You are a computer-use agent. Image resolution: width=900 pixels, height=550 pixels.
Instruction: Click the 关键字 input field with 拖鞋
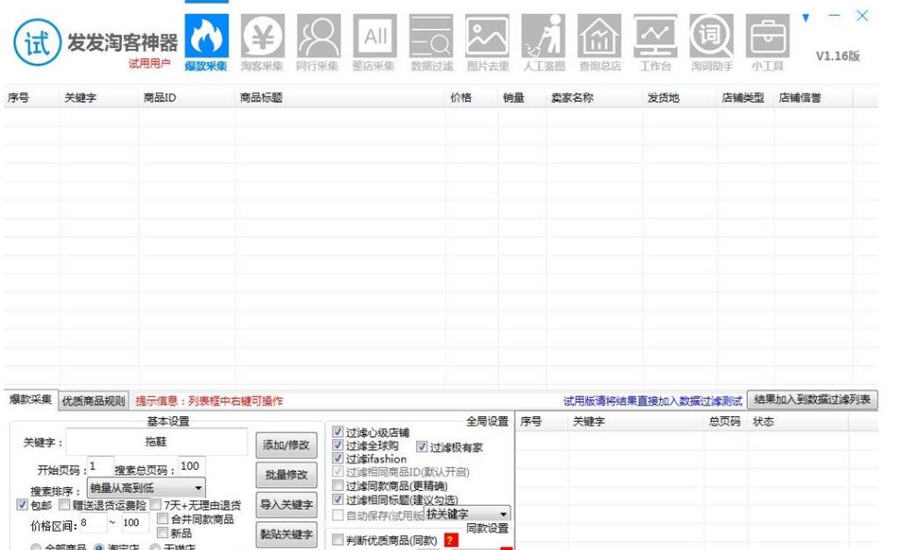(157, 441)
